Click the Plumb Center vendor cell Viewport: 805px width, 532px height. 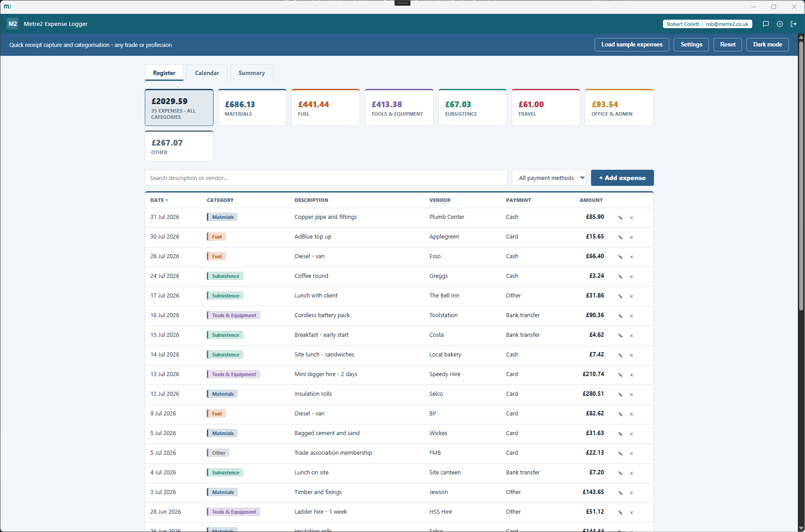tap(447, 217)
